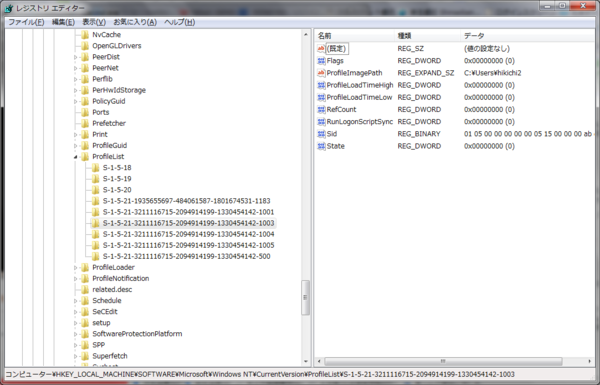Expand the ProfileLoader key

(75, 268)
